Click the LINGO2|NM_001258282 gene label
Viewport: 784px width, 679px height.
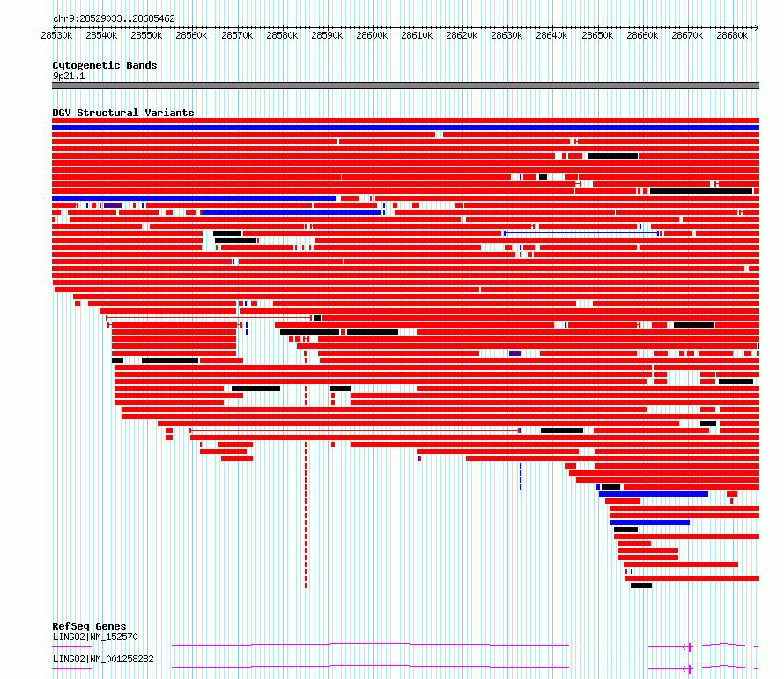point(103,659)
